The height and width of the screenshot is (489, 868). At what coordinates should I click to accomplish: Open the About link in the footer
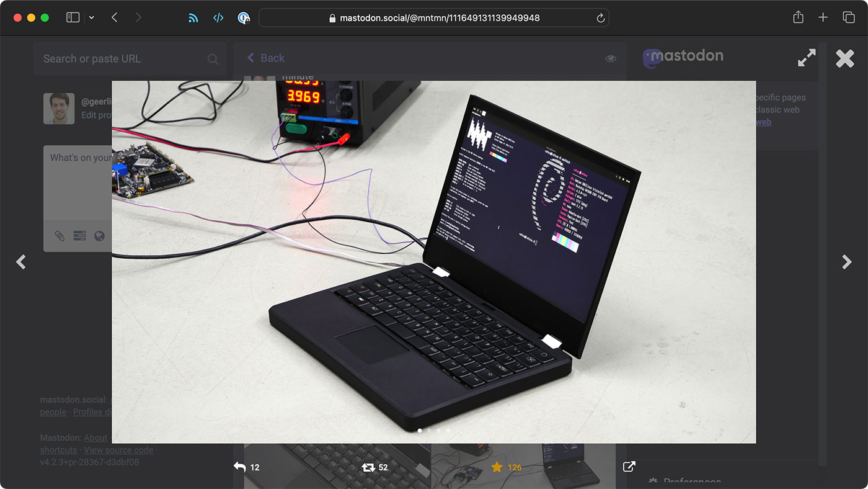(95, 437)
